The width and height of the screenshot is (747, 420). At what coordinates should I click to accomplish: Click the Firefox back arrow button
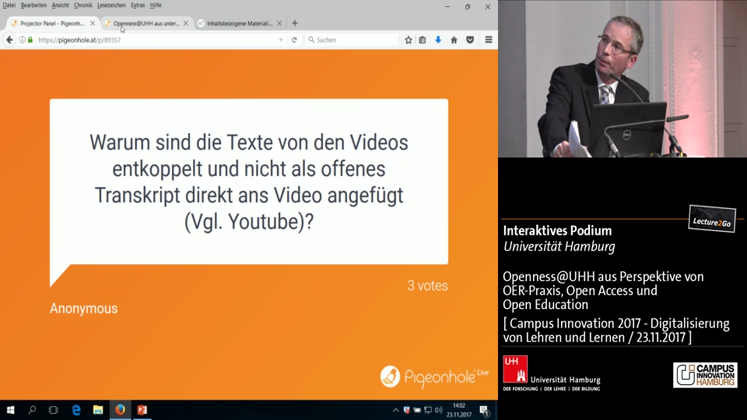click(9, 40)
